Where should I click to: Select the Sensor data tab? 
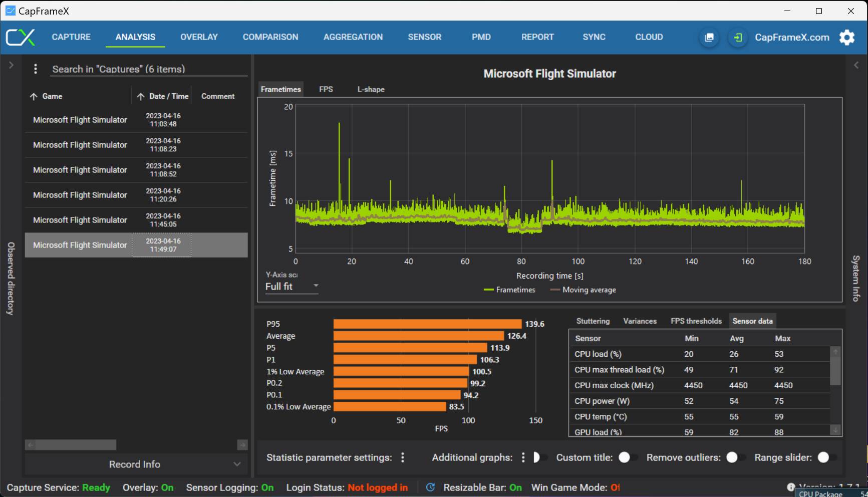pos(752,321)
